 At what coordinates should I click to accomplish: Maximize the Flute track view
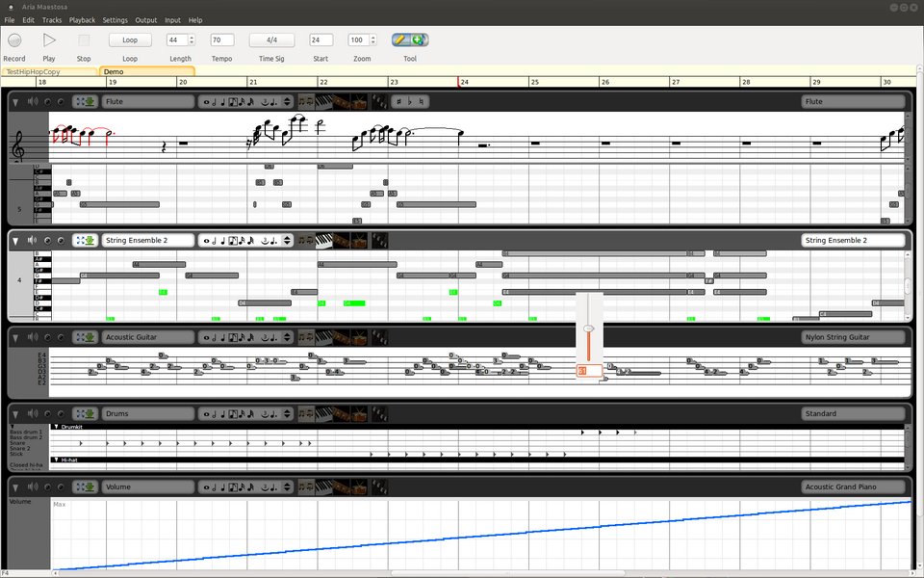tap(80, 101)
